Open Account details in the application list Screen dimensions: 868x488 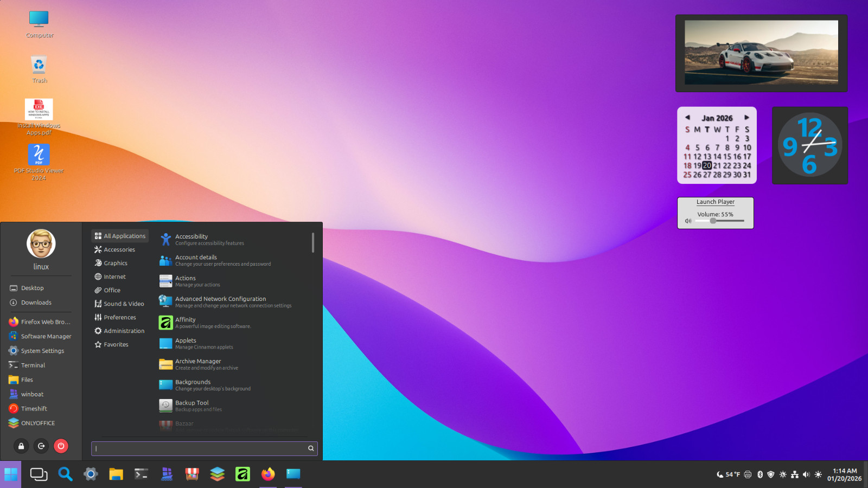click(x=233, y=260)
